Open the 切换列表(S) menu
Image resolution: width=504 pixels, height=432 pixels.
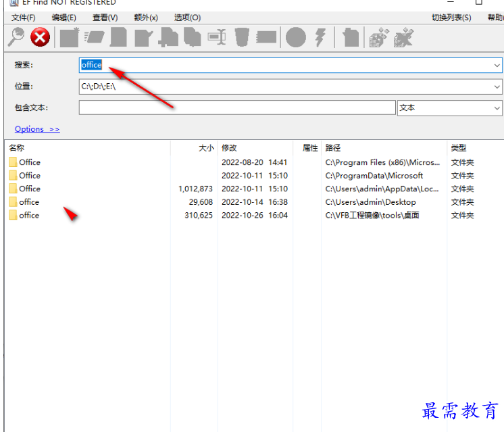coord(451,18)
